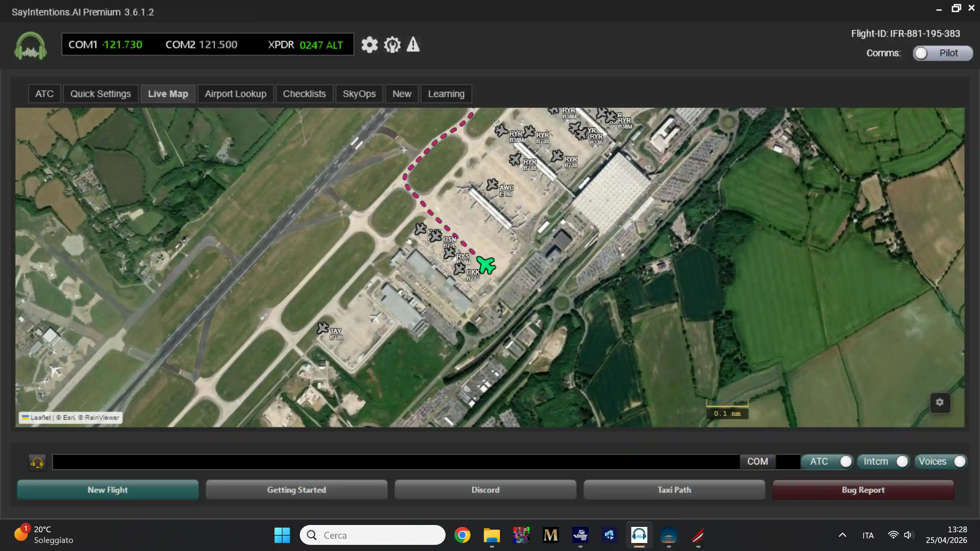Toggle the Comms Pilot switch

coord(942,53)
